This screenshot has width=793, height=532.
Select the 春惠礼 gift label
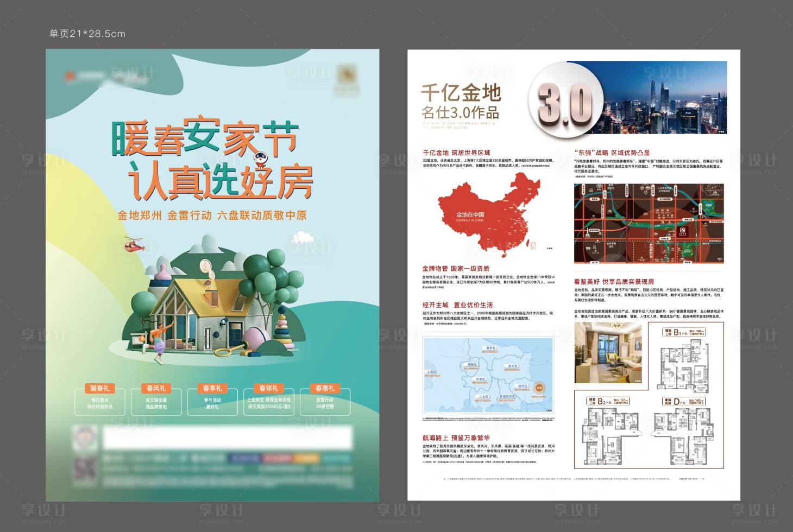coord(325,388)
